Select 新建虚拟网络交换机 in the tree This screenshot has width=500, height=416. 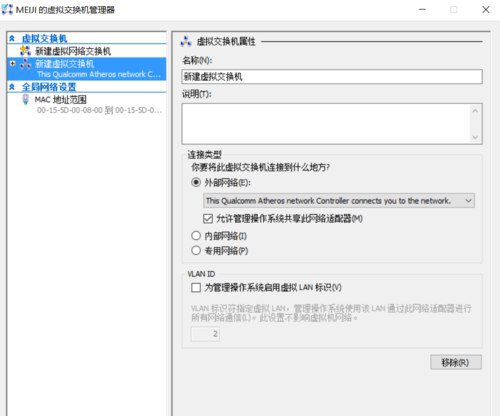73,51
